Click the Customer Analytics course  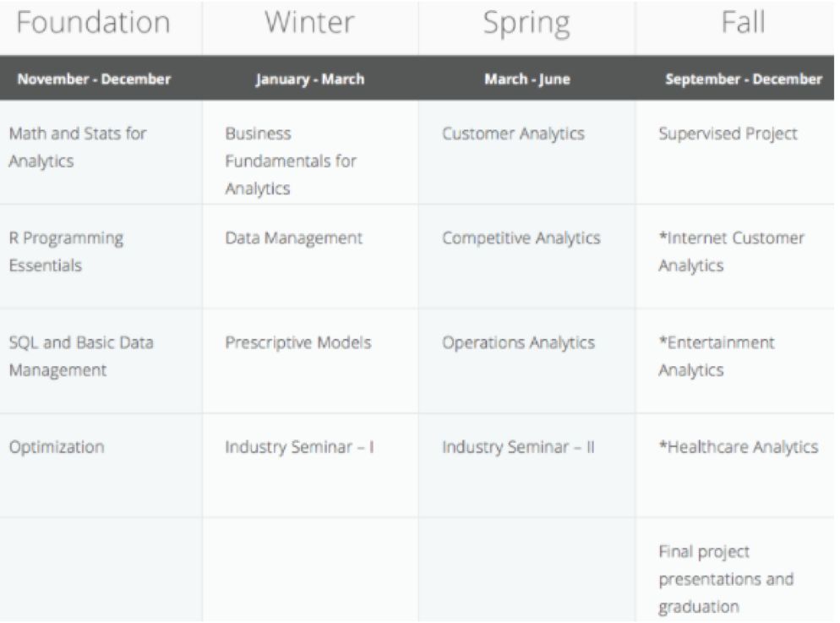513,134
